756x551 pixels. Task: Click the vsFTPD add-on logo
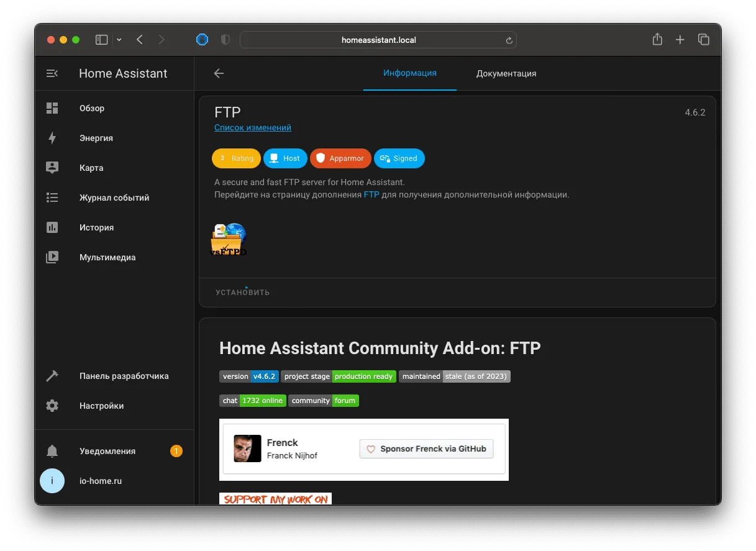click(229, 240)
